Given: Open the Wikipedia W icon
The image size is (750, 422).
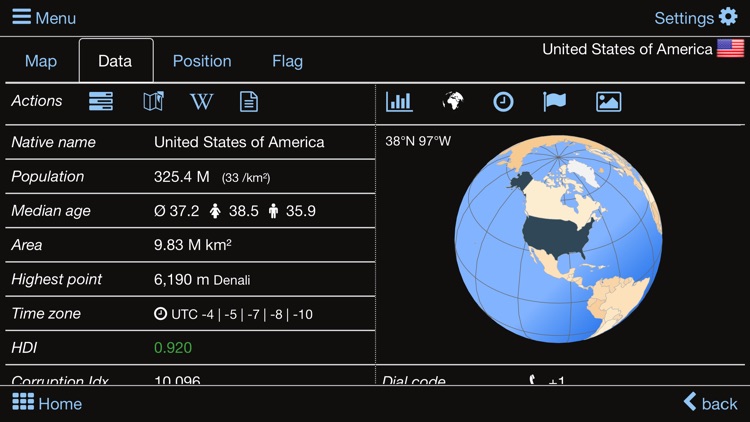Looking at the screenshot, I should 201,101.
